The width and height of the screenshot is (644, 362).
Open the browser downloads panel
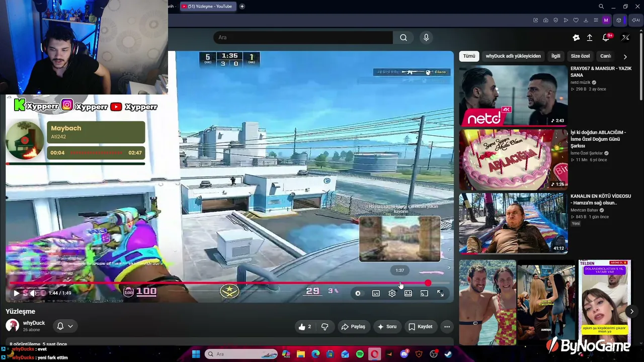tap(586, 20)
